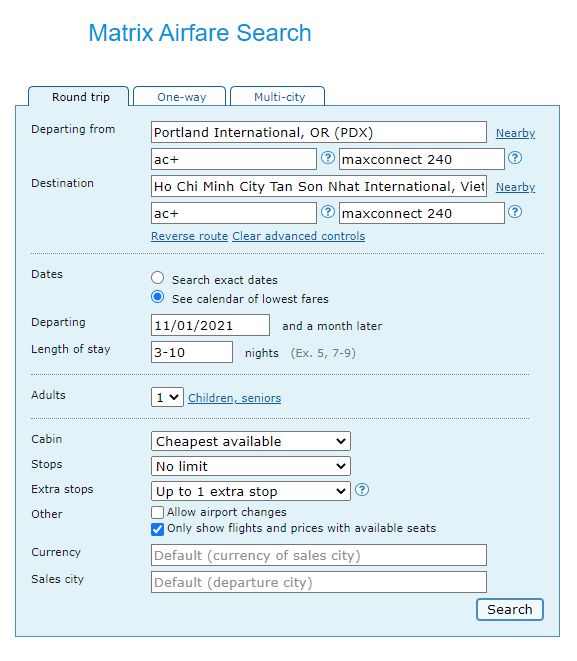Open help icon beside destination maxconnect extension field
This screenshot has width=577, height=661.
pyautogui.click(x=515, y=212)
